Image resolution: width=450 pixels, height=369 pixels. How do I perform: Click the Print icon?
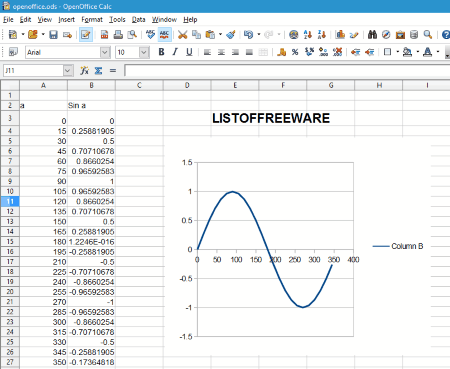coord(118,34)
